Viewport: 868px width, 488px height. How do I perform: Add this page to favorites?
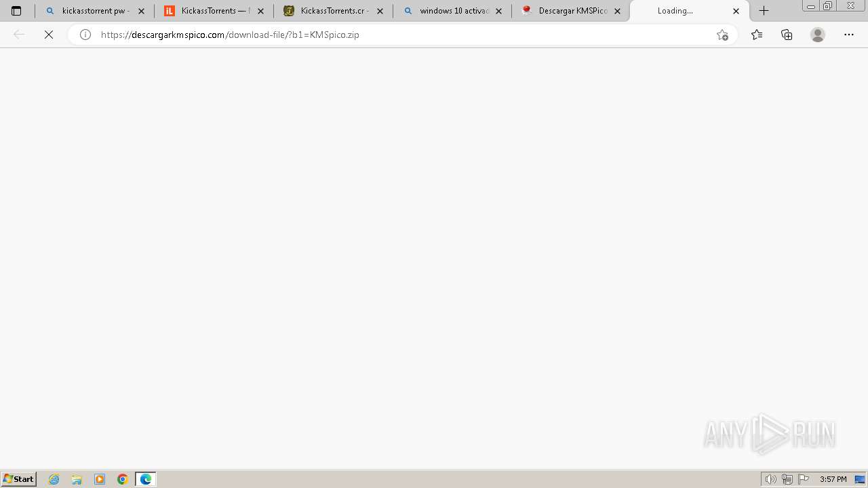tap(722, 35)
